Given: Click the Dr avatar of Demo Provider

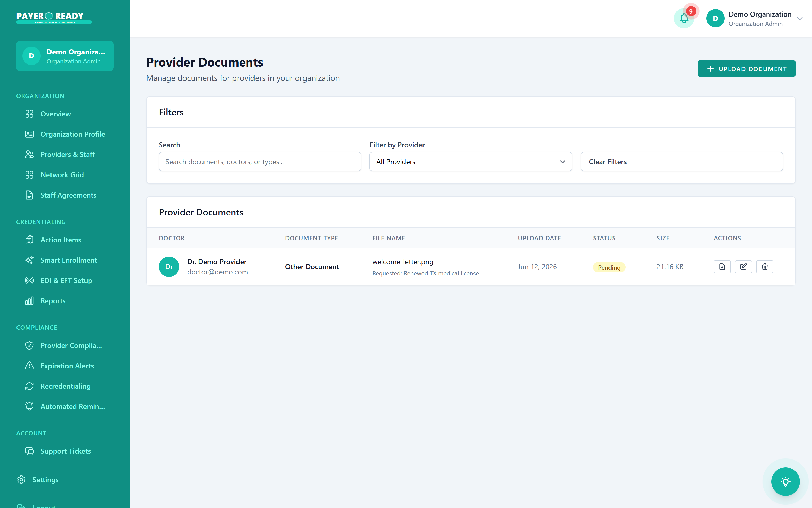Looking at the screenshot, I should (x=169, y=267).
